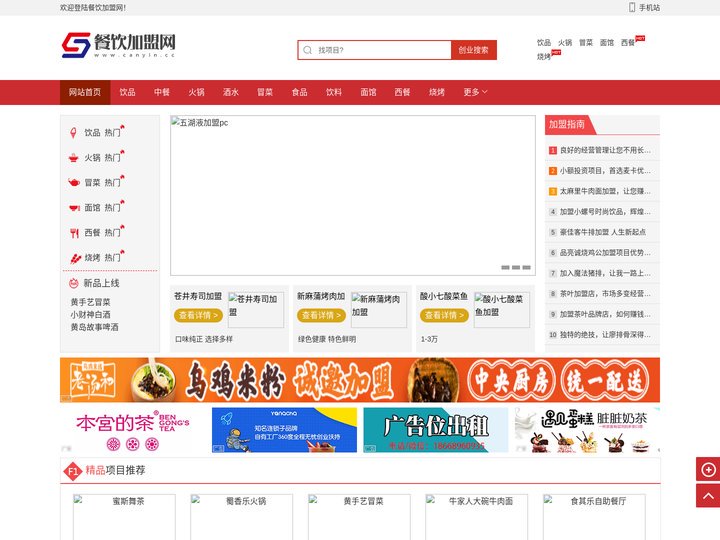Click the 饮品 quick link beside the search box

click(544, 43)
